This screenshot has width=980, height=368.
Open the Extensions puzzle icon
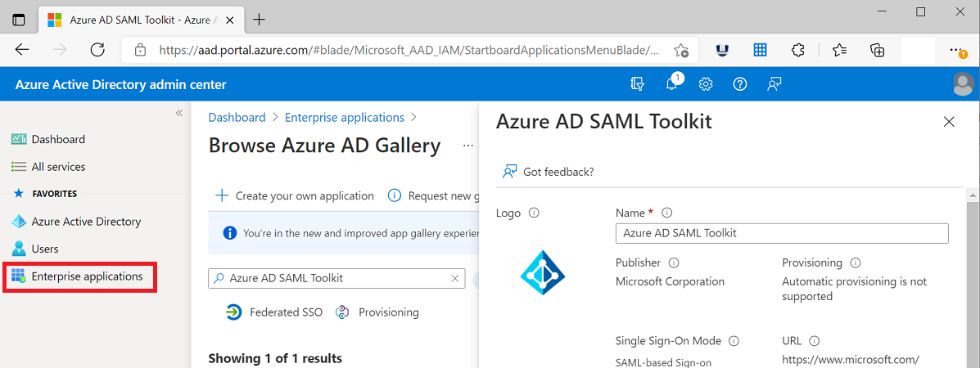point(797,50)
